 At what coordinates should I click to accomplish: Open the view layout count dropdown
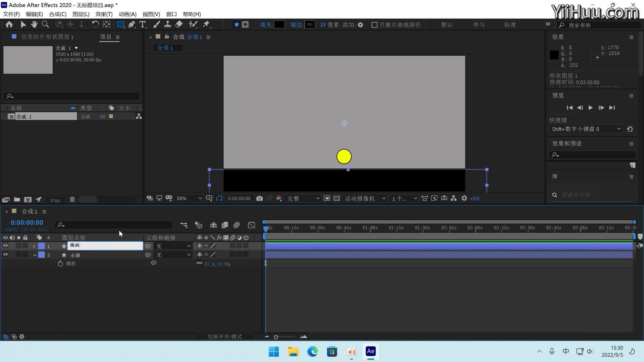(405, 198)
